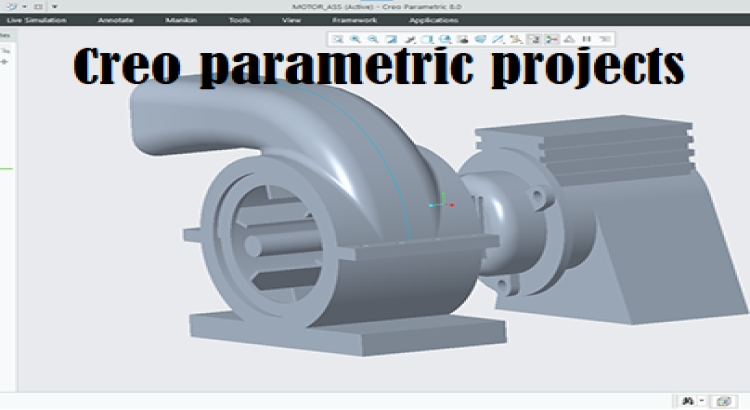Click the perspective view icon
The image size is (750, 410).
pos(481,39)
